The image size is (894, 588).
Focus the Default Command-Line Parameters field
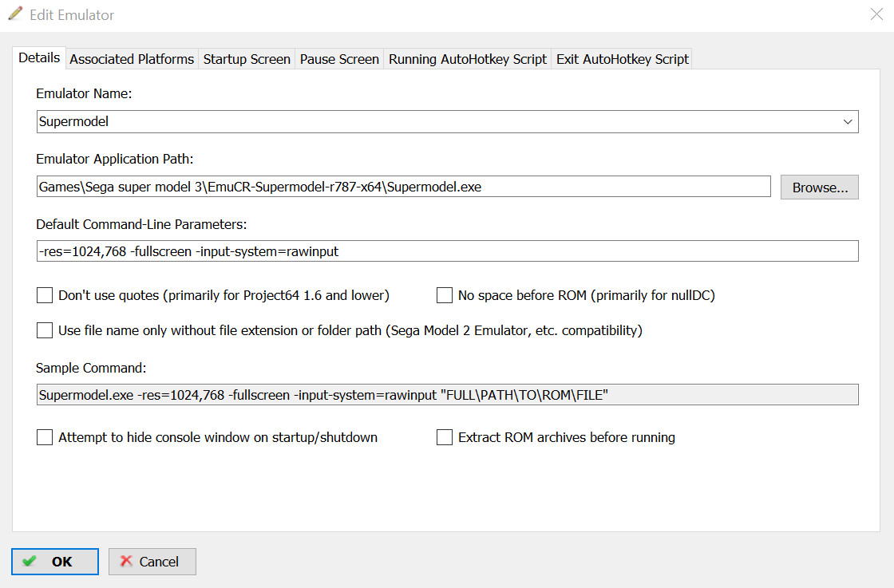(x=448, y=251)
